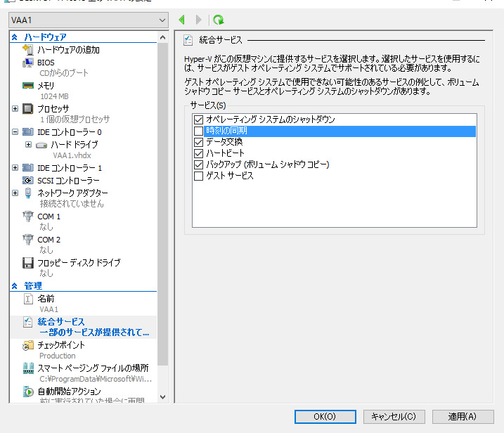Select the スマート ページング ファイルの場所 icon
The height and width of the screenshot is (433, 504).
point(28,368)
